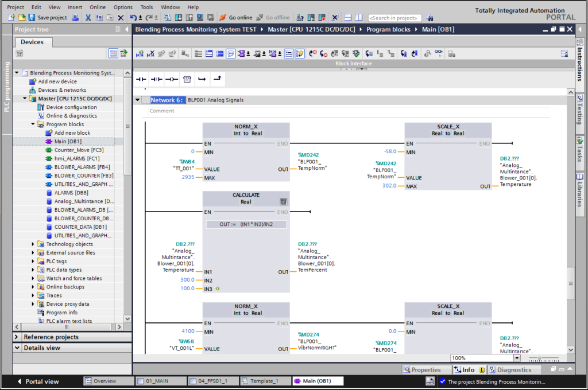Open the zoom level dropdown
588x390 pixels.
pos(516,358)
